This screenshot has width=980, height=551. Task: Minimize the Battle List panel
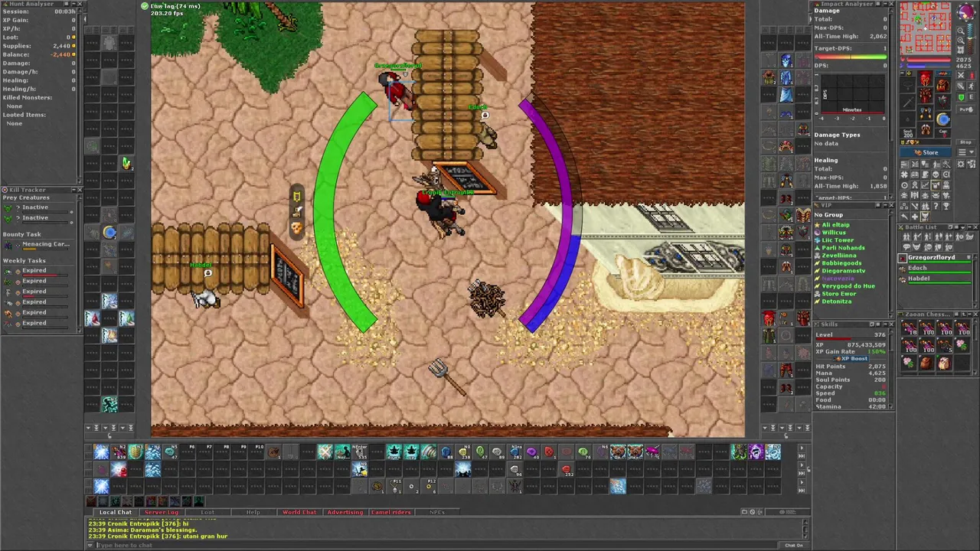[x=969, y=227]
